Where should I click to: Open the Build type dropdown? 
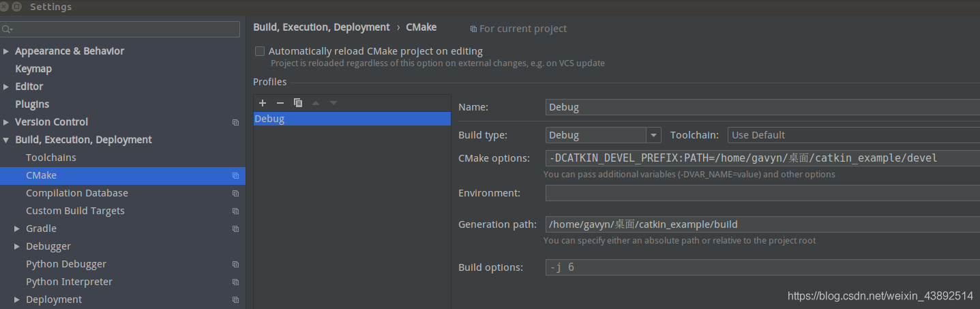point(654,135)
